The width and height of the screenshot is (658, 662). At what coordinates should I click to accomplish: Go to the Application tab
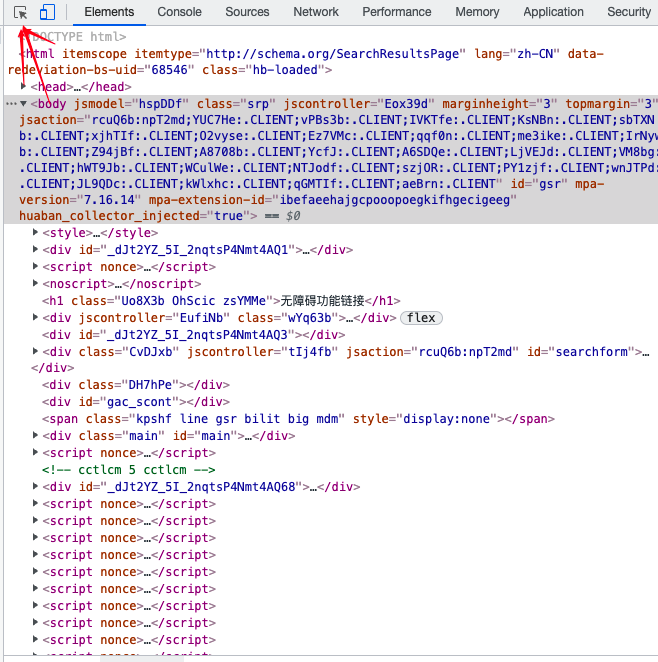click(553, 12)
